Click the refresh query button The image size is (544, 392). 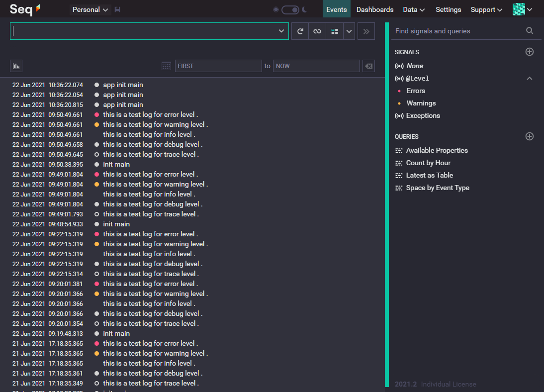[300, 31]
